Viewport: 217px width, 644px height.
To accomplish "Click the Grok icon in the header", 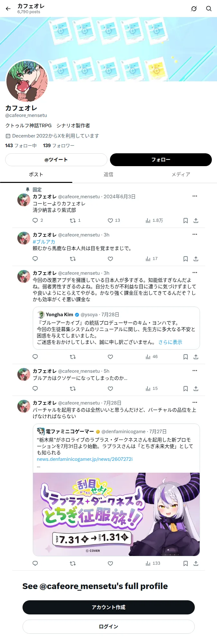I will click(x=194, y=9).
